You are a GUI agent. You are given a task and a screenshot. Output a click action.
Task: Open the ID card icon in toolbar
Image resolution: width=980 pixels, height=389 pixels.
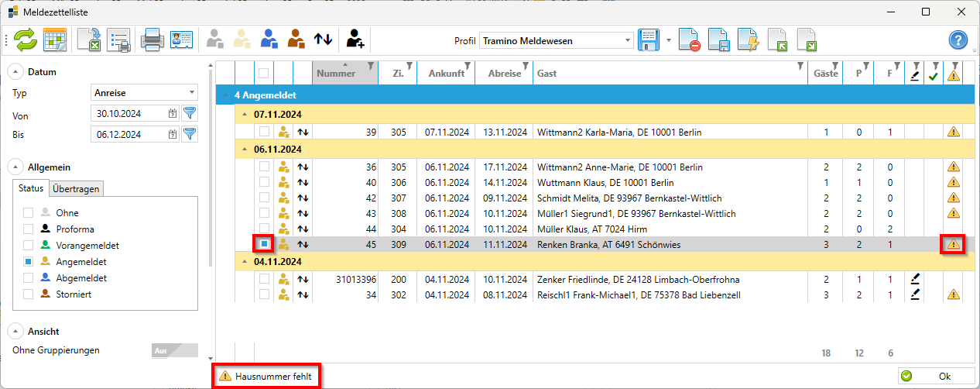[181, 40]
